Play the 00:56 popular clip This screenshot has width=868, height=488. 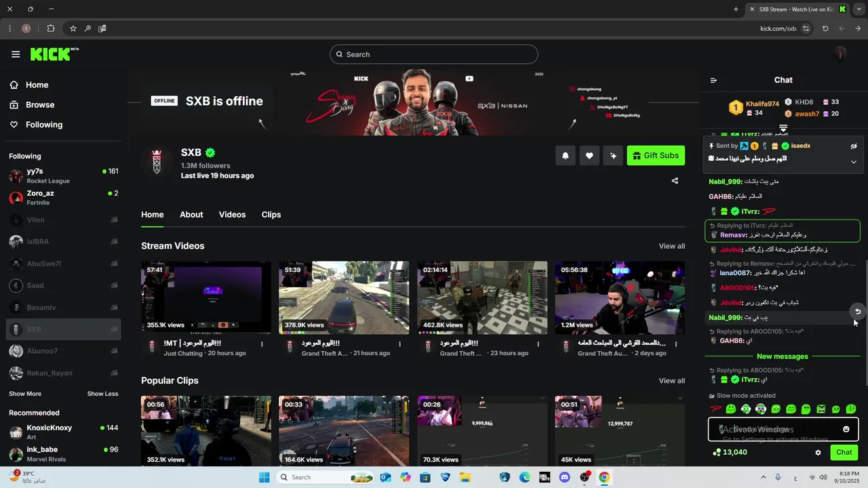click(206, 431)
